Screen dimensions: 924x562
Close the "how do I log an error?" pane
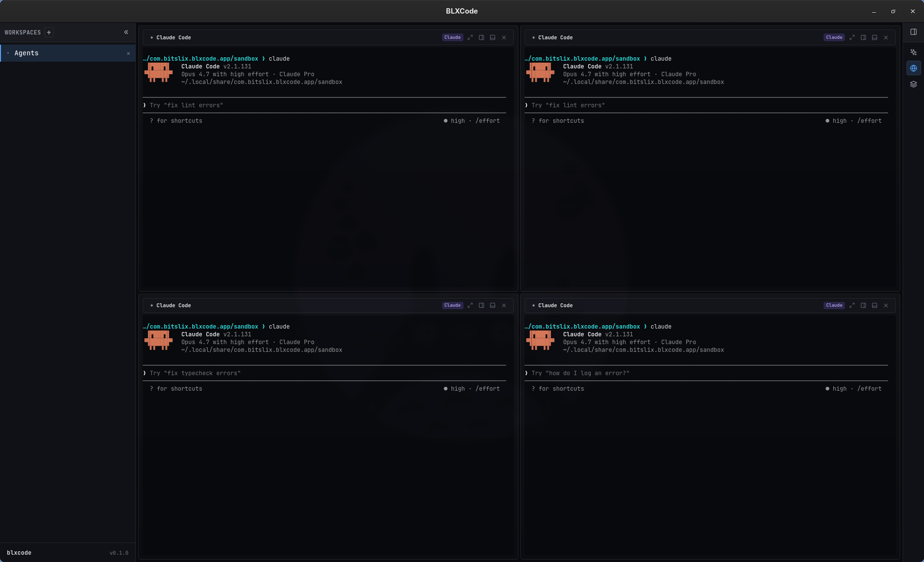(886, 305)
